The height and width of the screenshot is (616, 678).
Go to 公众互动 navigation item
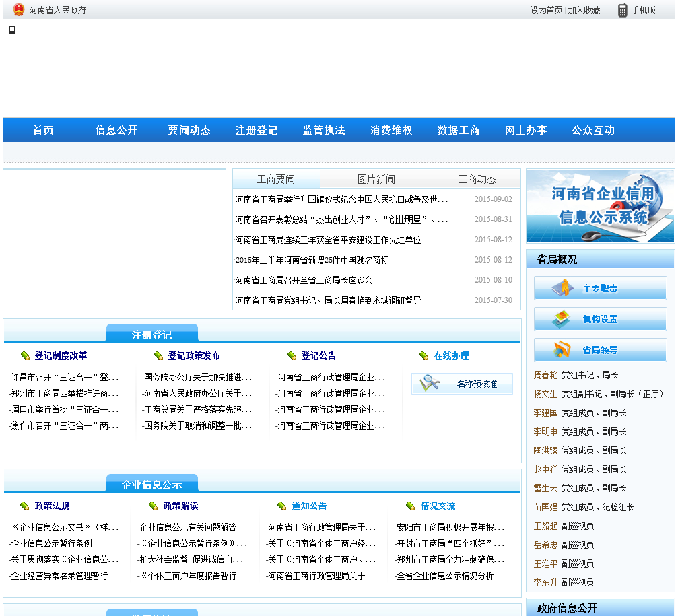593,130
